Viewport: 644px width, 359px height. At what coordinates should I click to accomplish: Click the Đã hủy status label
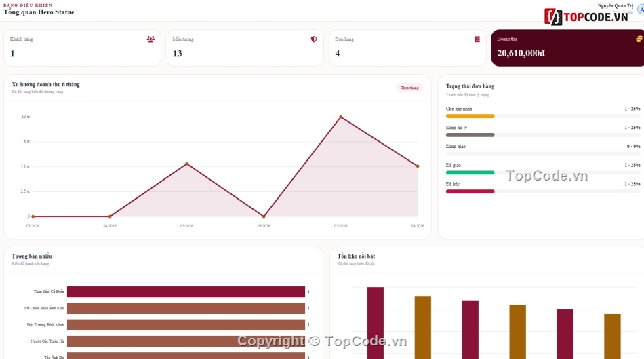453,184
